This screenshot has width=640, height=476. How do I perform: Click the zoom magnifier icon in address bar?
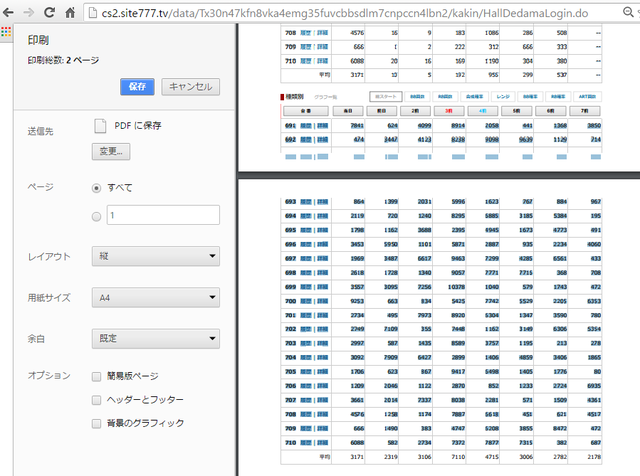pyautogui.click(x=628, y=12)
